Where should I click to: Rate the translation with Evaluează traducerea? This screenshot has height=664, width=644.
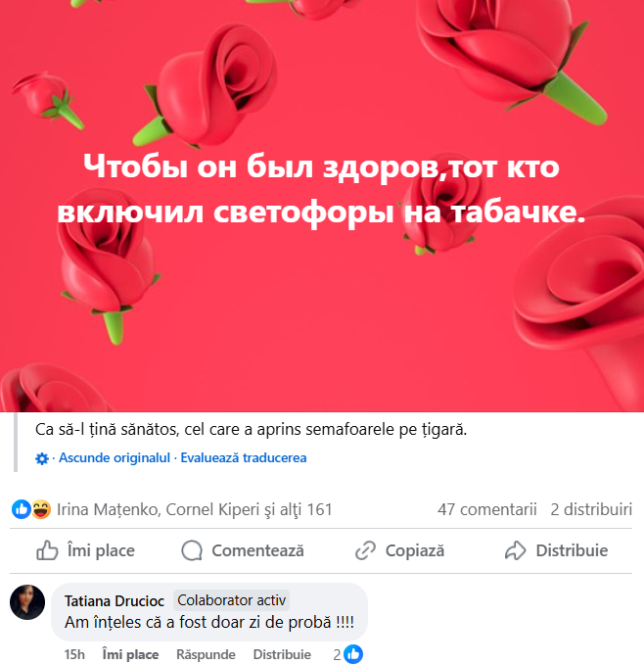pyautogui.click(x=244, y=457)
